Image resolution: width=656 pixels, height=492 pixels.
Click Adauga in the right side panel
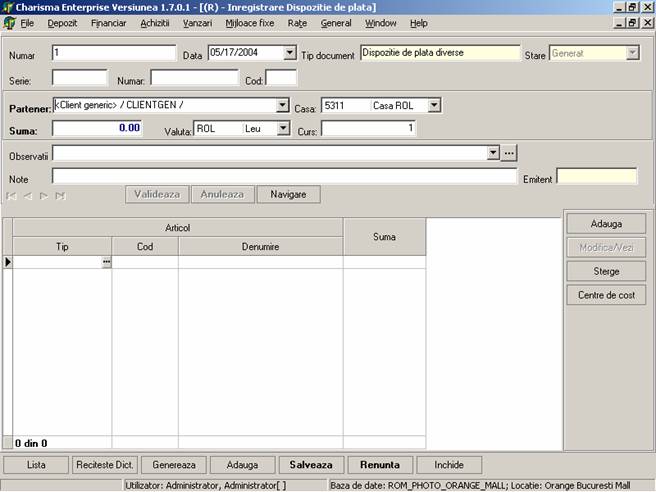coord(605,224)
